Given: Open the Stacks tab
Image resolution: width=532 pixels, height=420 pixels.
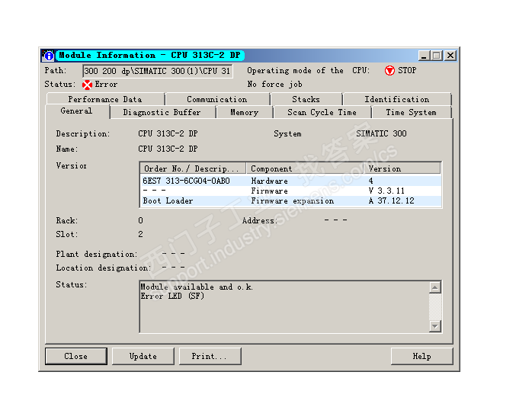Looking at the screenshot, I should tap(306, 99).
